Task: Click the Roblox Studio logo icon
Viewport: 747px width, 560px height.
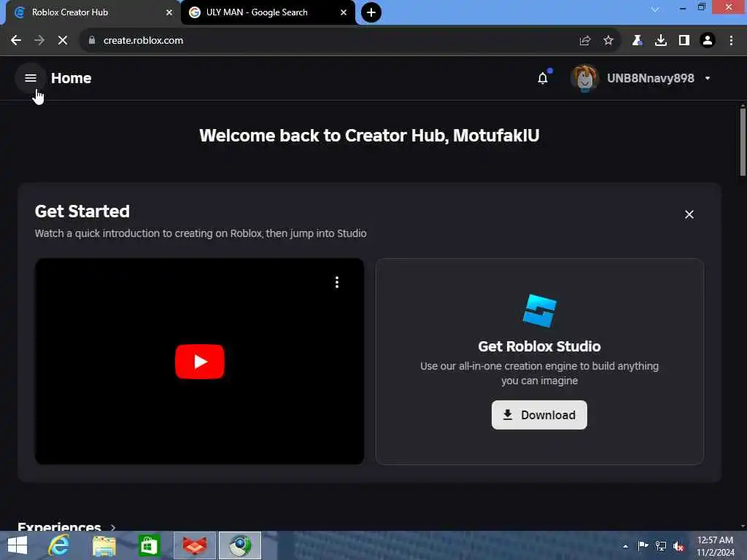Action: (x=539, y=311)
